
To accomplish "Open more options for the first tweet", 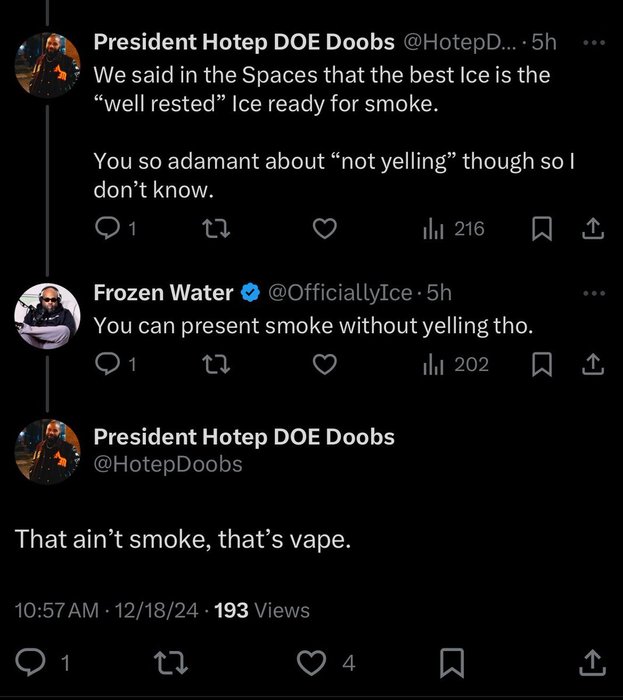I will click(x=593, y=43).
